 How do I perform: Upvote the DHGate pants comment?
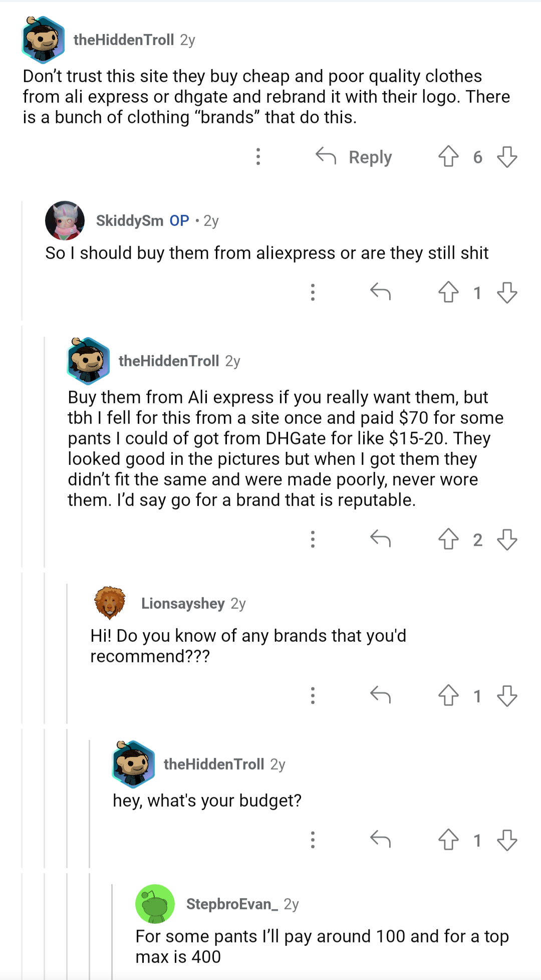pyautogui.click(x=448, y=539)
